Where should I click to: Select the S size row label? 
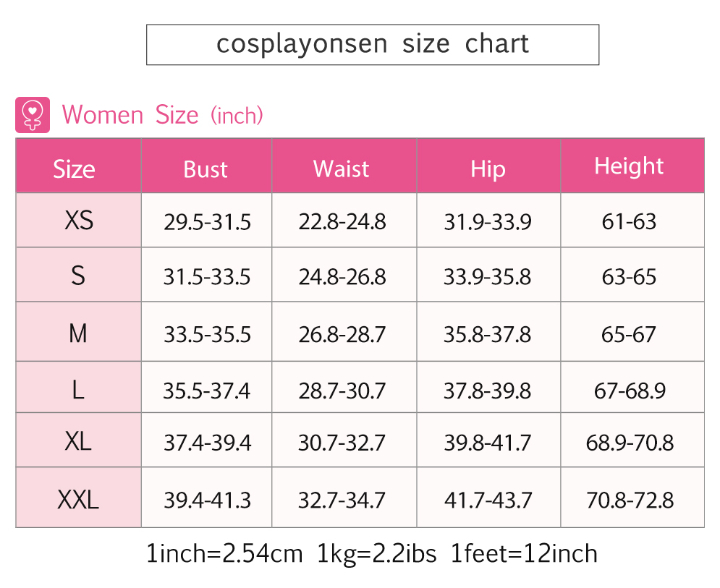pyautogui.click(x=79, y=275)
